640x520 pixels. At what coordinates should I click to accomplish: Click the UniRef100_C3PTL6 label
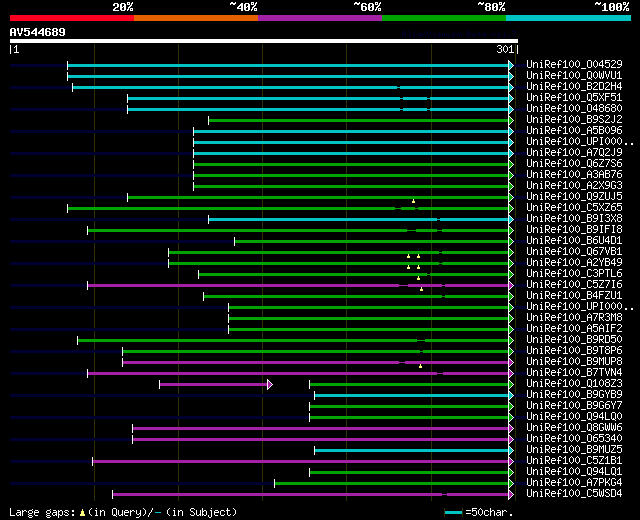(x=574, y=273)
